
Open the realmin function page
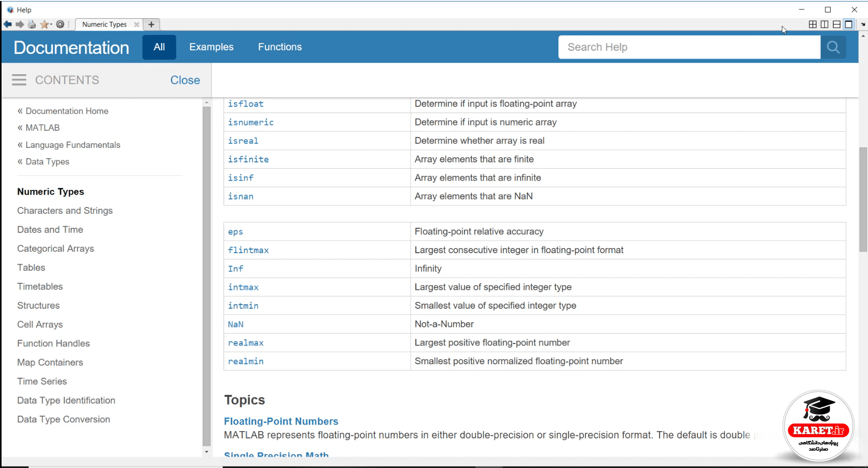246,361
